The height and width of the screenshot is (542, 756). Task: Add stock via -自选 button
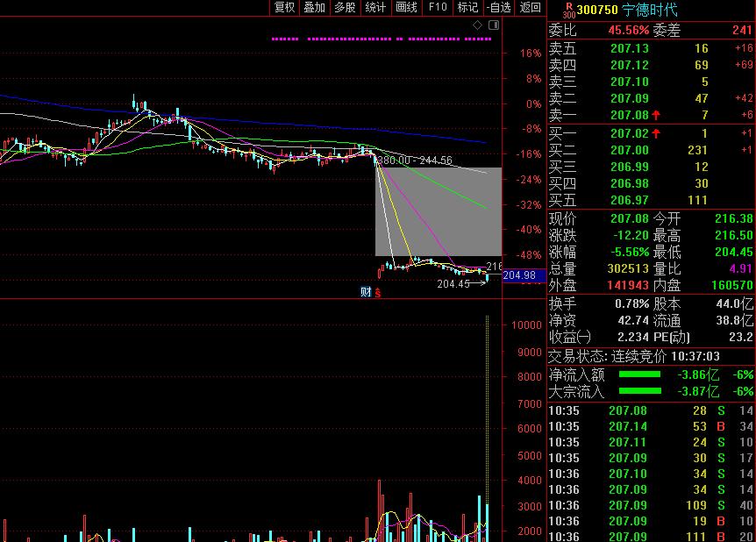point(498,7)
